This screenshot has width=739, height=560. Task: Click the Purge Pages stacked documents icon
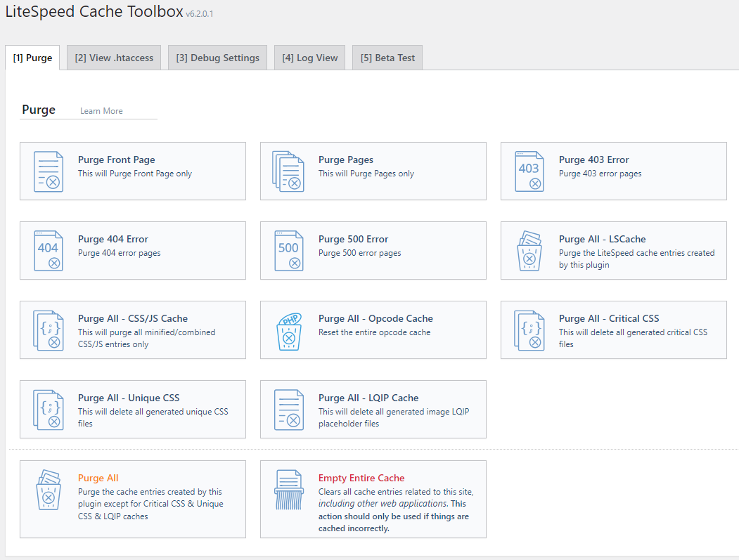pos(288,171)
